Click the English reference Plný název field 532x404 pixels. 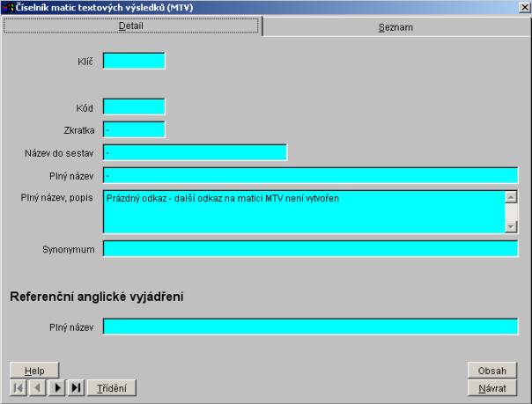(x=310, y=327)
